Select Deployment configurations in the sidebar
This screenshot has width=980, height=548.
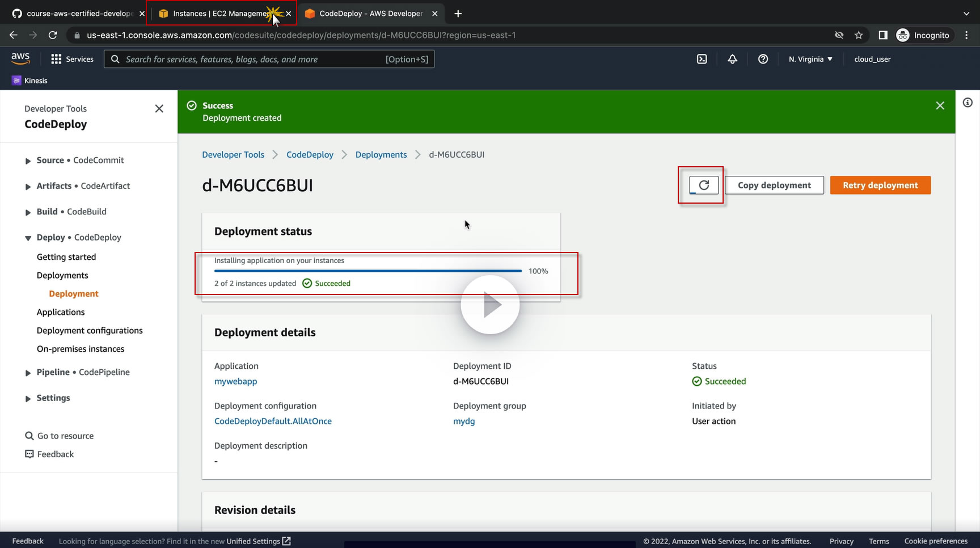pos(90,331)
